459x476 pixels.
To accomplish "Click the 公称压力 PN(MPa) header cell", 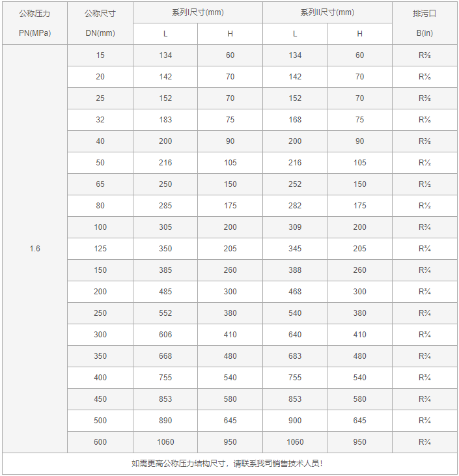I will click(35, 23).
